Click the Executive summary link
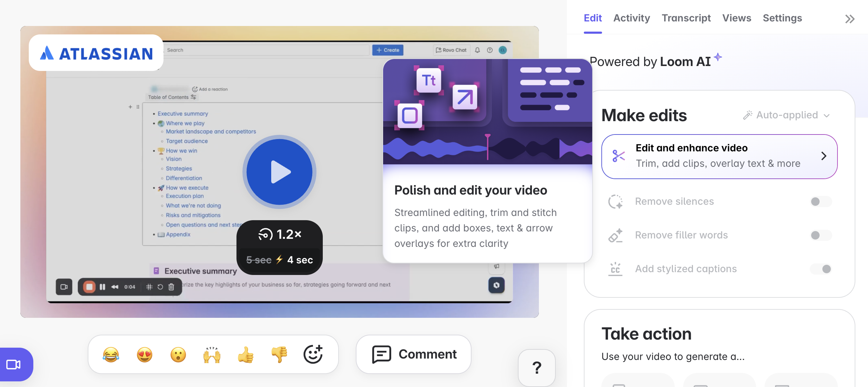This screenshot has height=387, width=868. click(x=183, y=114)
